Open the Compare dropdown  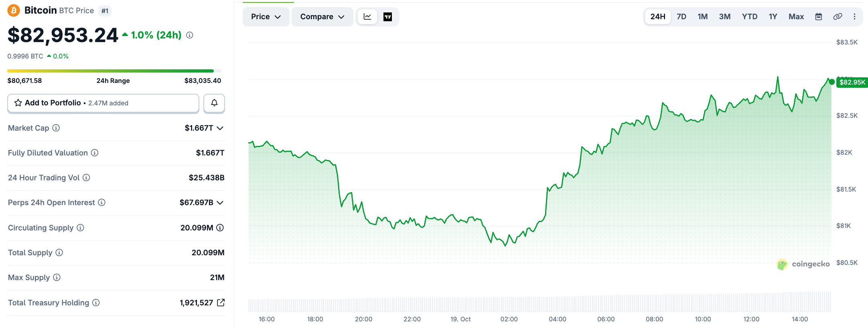pyautogui.click(x=322, y=16)
